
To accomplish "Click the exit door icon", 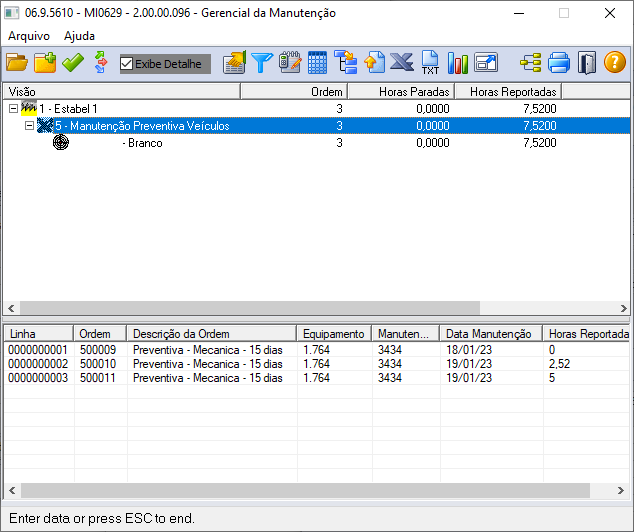I will pyautogui.click(x=587, y=63).
